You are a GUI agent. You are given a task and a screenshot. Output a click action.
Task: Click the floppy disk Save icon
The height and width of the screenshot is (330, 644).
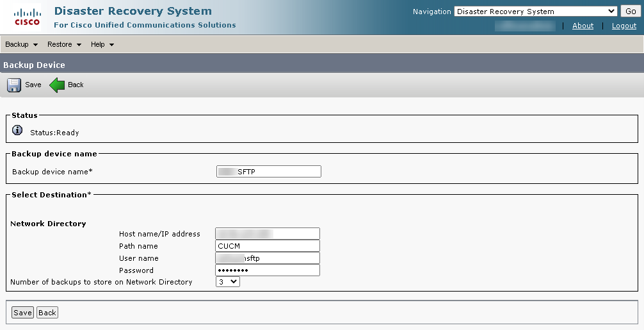[14, 85]
